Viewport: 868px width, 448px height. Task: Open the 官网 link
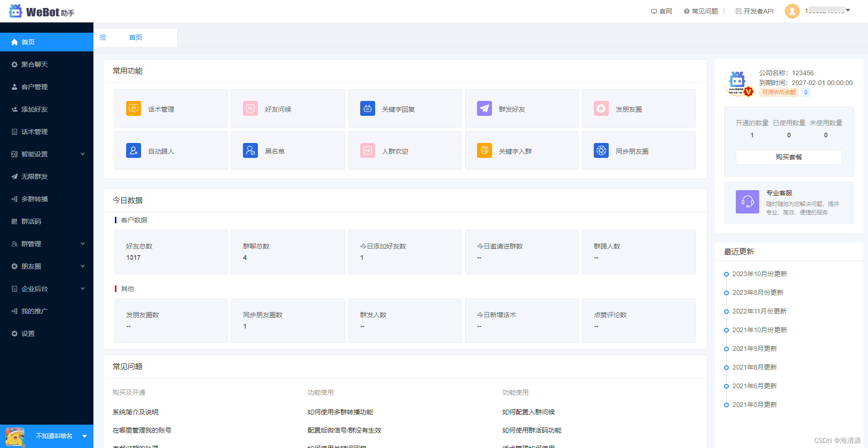point(662,11)
